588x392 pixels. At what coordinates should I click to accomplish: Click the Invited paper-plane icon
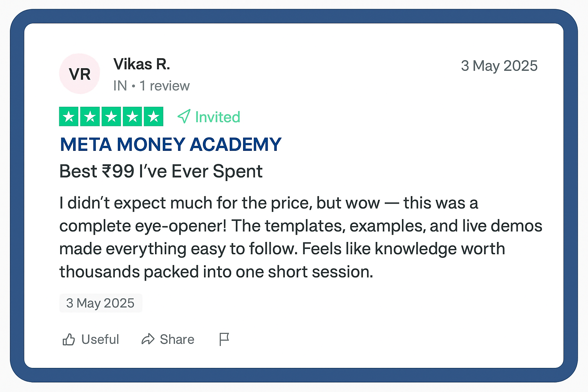pyautogui.click(x=184, y=116)
